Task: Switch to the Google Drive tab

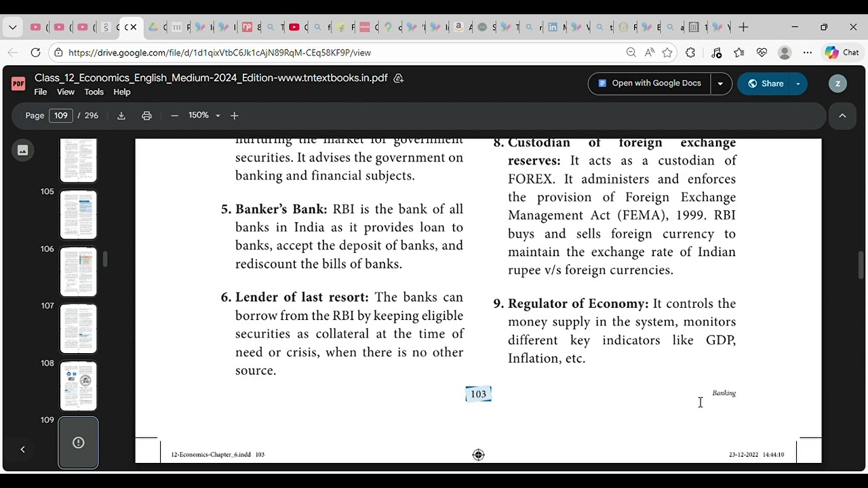Action: pyautogui.click(x=153, y=27)
